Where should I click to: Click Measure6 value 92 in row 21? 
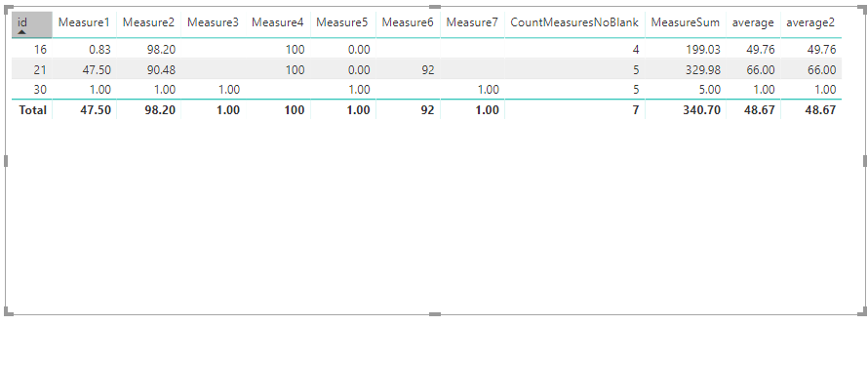click(427, 70)
